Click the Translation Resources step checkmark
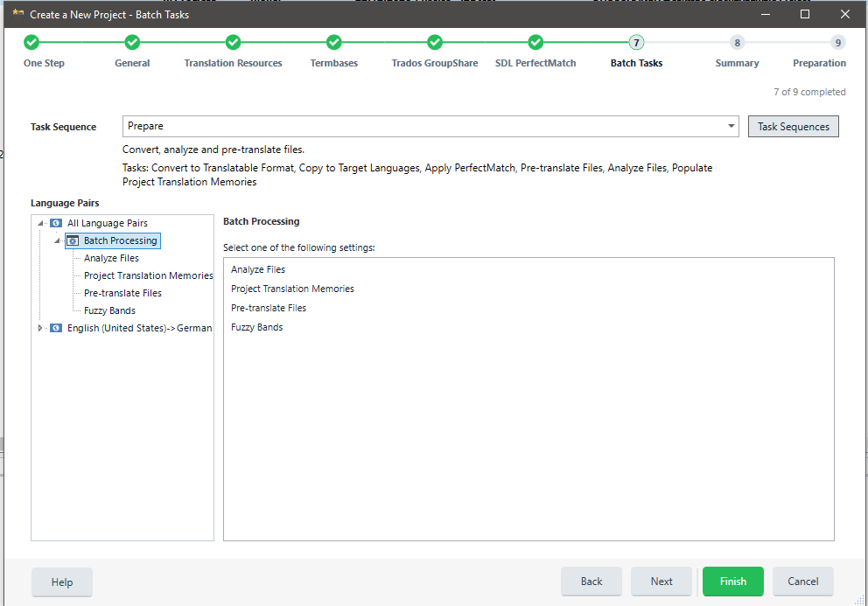This screenshot has height=606, width=868. (233, 43)
